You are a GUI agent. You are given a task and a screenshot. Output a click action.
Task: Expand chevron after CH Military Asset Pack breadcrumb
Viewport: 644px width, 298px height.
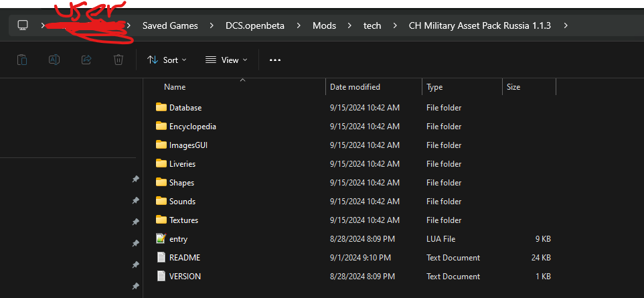pyautogui.click(x=566, y=25)
